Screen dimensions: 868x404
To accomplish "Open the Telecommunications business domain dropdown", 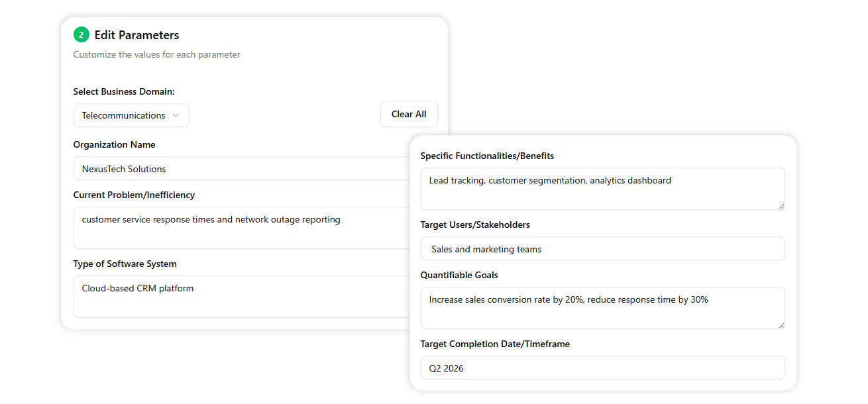I will click(131, 115).
